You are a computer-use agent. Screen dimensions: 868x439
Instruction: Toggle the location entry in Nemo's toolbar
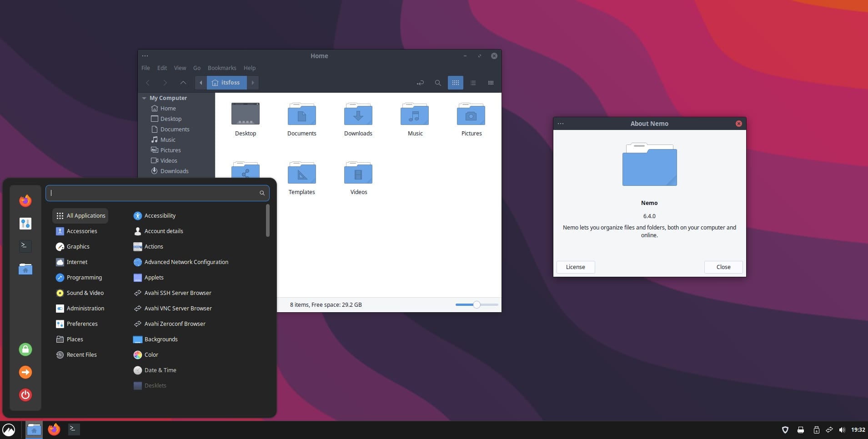point(421,83)
